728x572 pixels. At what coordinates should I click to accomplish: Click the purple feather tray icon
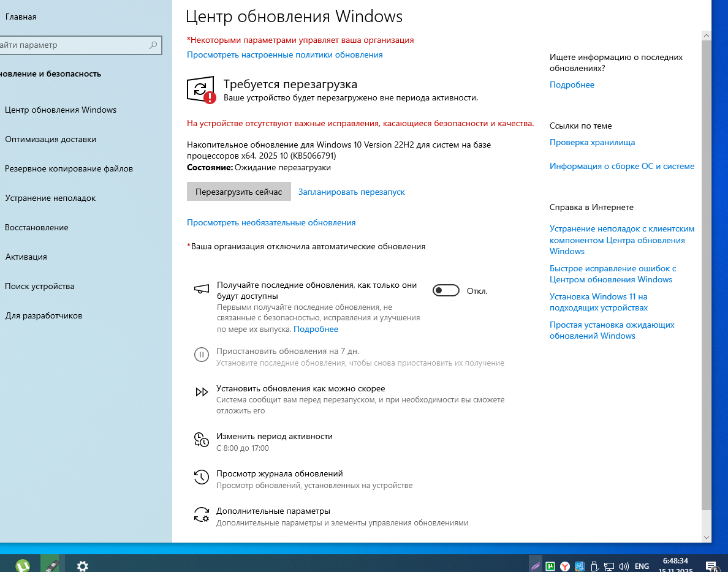tap(536, 566)
